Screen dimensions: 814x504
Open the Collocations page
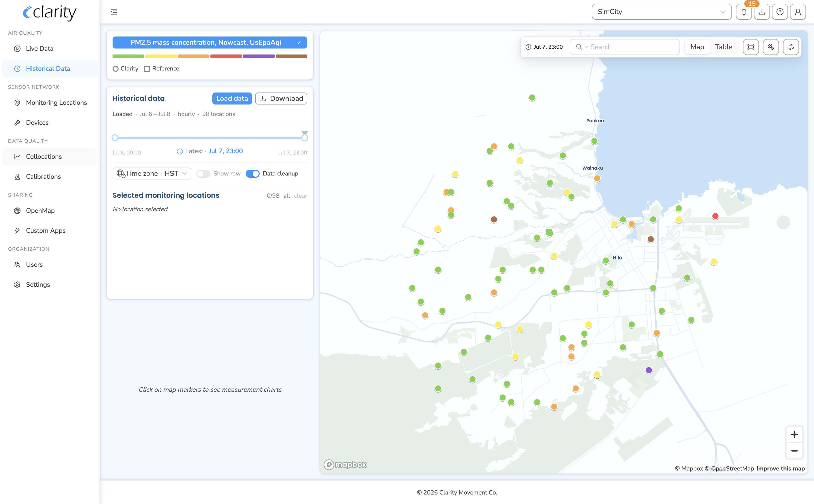tap(50, 157)
